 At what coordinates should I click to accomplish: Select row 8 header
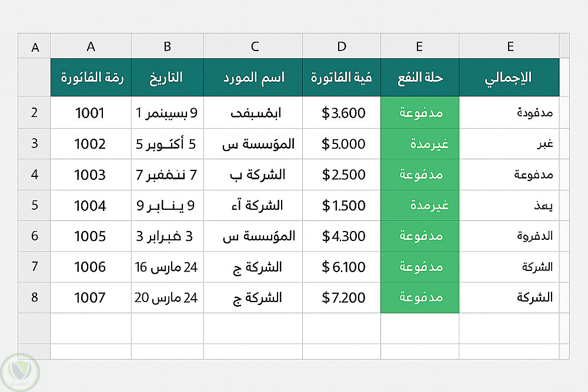34,297
